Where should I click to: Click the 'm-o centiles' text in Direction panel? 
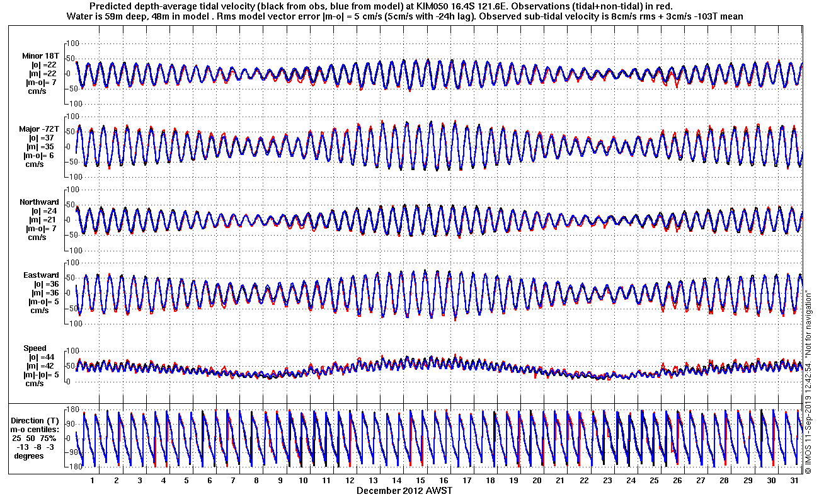tap(36, 429)
